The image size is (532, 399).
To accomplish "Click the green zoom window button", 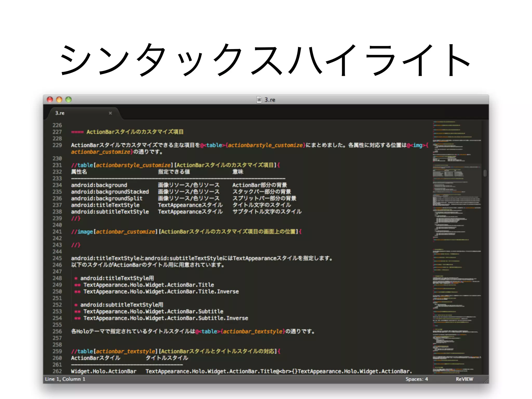I will (68, 99).
